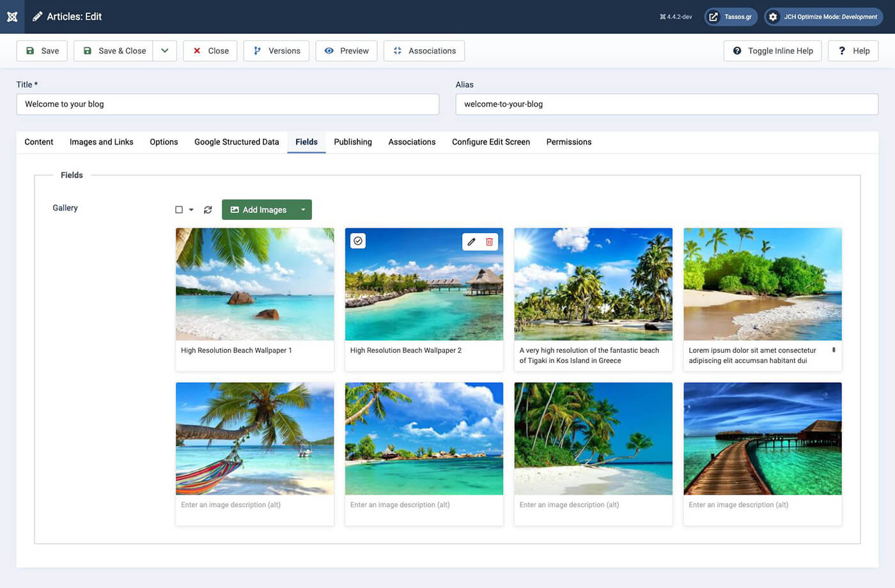Click the external link icon beside Tassos.gr
This screenshot has width=895, height=588.
712,17
